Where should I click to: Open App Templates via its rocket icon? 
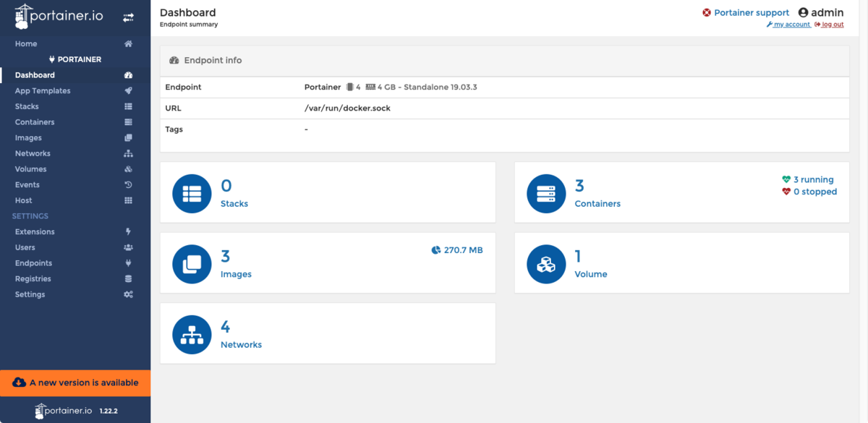pyautogui.click(x=128, y=90)
